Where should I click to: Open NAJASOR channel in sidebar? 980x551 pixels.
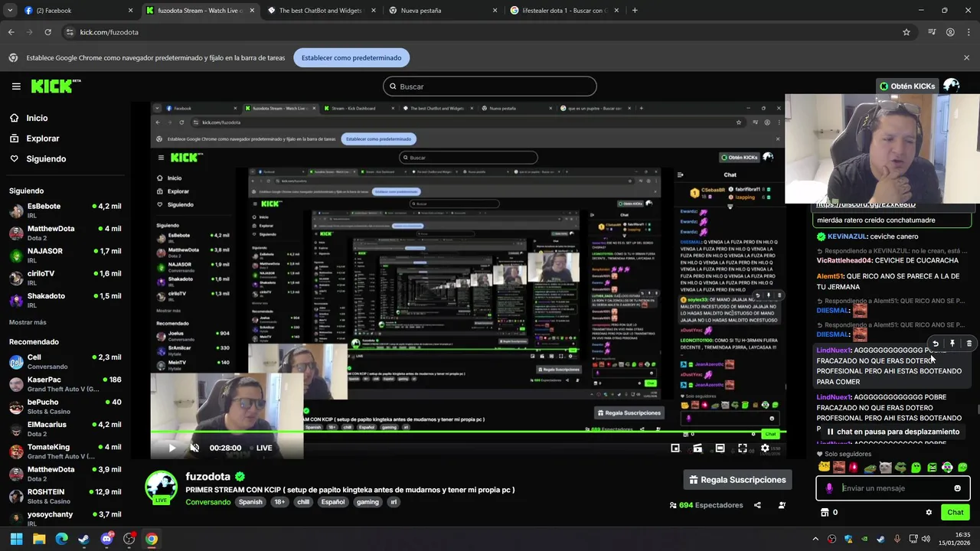pyautogui.click(x=65, y=256)
